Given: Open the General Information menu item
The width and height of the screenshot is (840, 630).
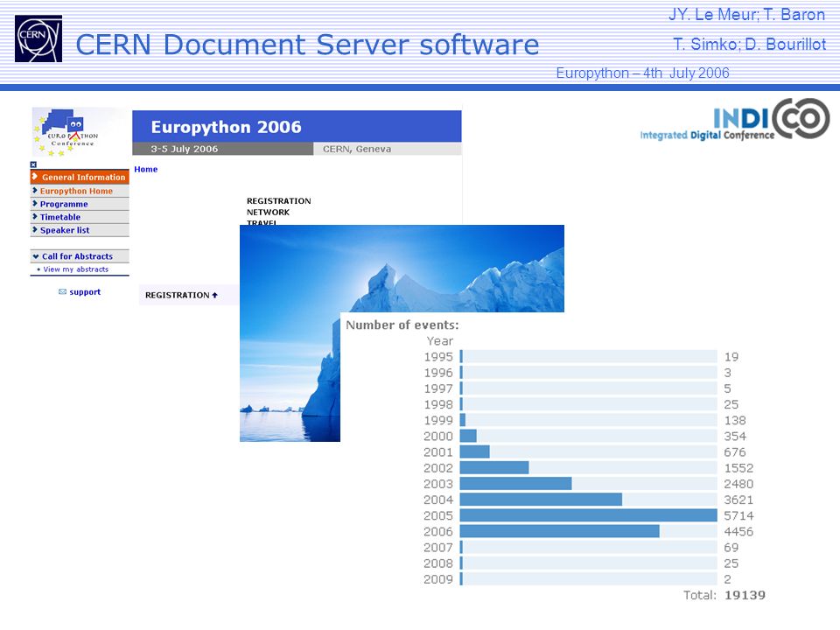Looking at the screenshot, I should (x=80, y=177).
